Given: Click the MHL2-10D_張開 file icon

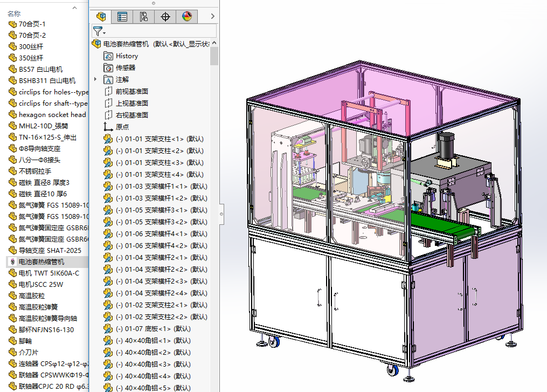Looking at the screenshot, I should pos(12,126).
